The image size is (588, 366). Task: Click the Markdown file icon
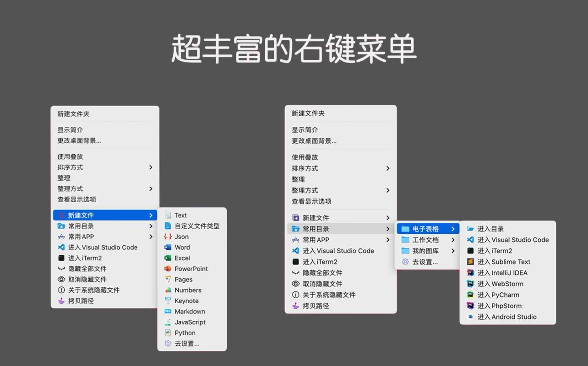[168, 311]
